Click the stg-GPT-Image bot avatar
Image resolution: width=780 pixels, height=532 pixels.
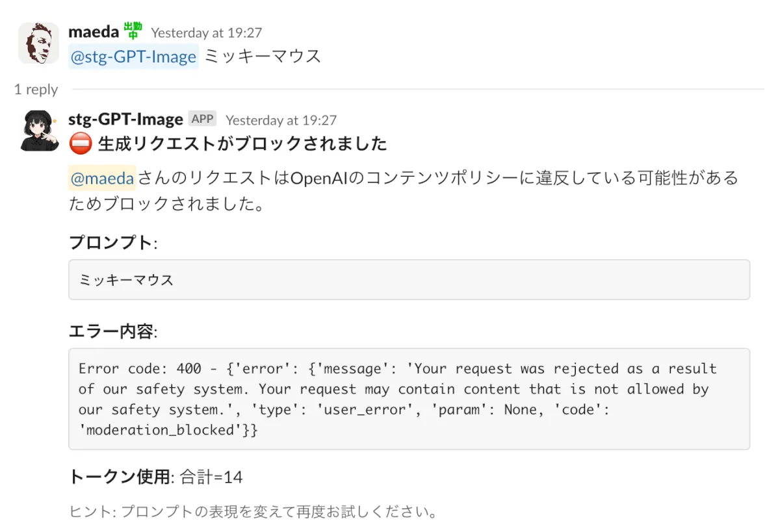point(38,130)
